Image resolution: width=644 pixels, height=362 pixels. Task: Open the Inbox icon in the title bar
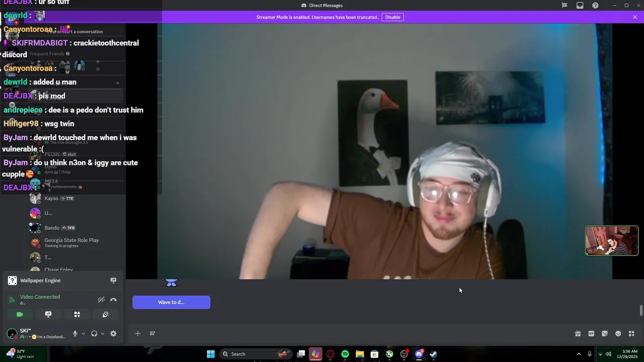click(x=580, y=6)
